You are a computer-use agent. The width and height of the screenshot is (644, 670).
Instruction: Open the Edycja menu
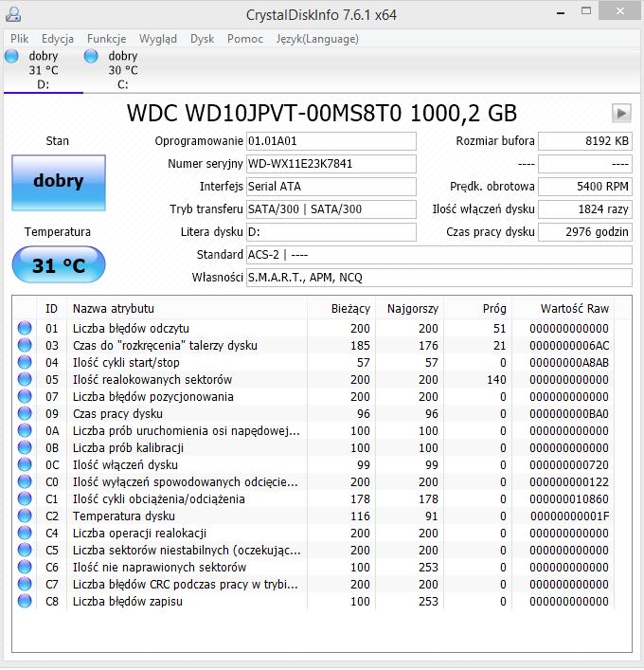click(x=58, y=39)
